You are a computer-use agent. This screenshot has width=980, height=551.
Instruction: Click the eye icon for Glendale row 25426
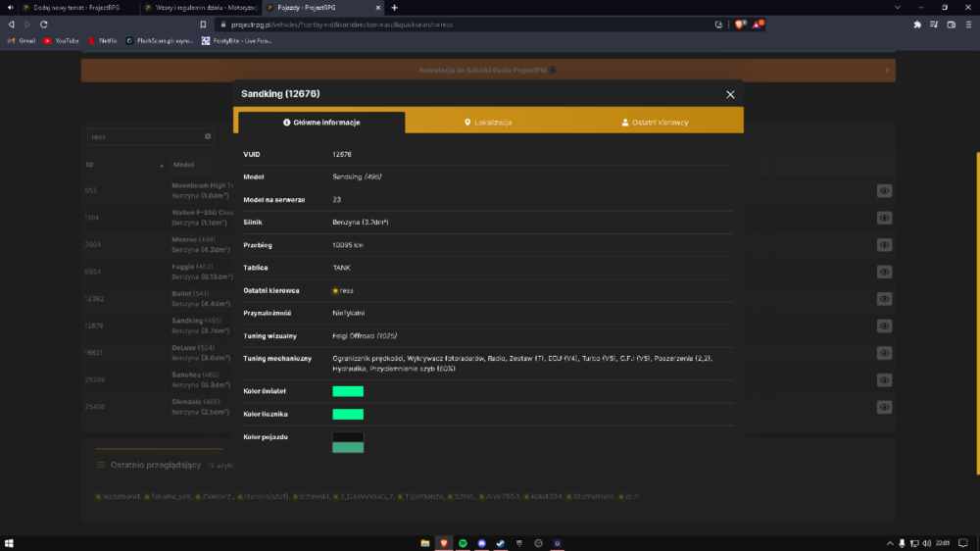click(x=884, y=407)
